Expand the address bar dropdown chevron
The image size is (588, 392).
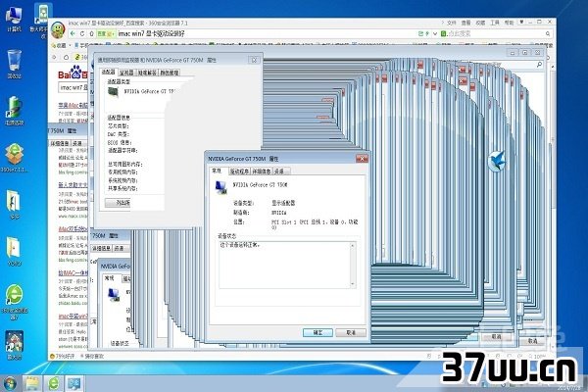coord(435,33)
